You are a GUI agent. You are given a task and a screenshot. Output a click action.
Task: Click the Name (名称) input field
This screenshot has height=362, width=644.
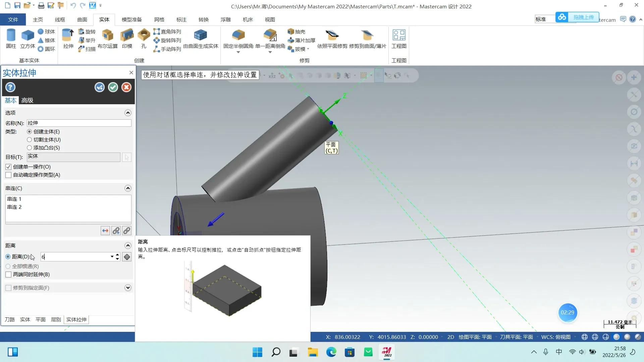(79, 123)
